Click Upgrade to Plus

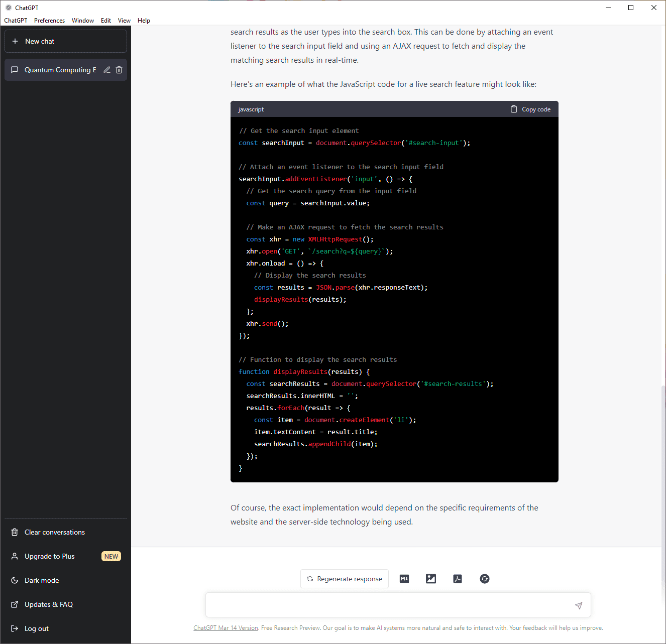pos(66,556)
